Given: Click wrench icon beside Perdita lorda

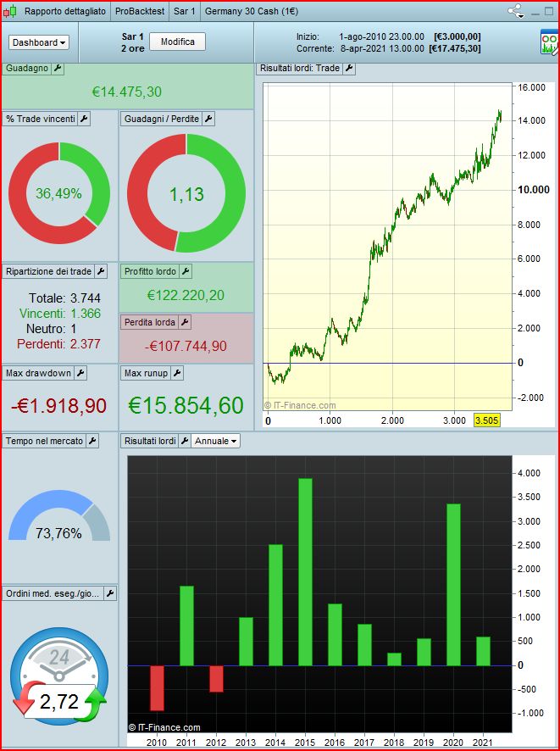Looking at the screenshot, I should (185, 322).
